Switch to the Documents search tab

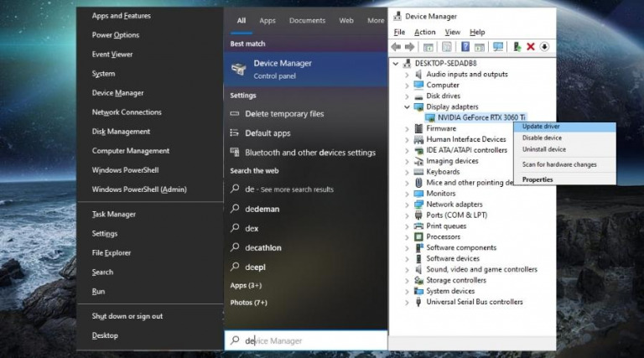coord(307,21)
